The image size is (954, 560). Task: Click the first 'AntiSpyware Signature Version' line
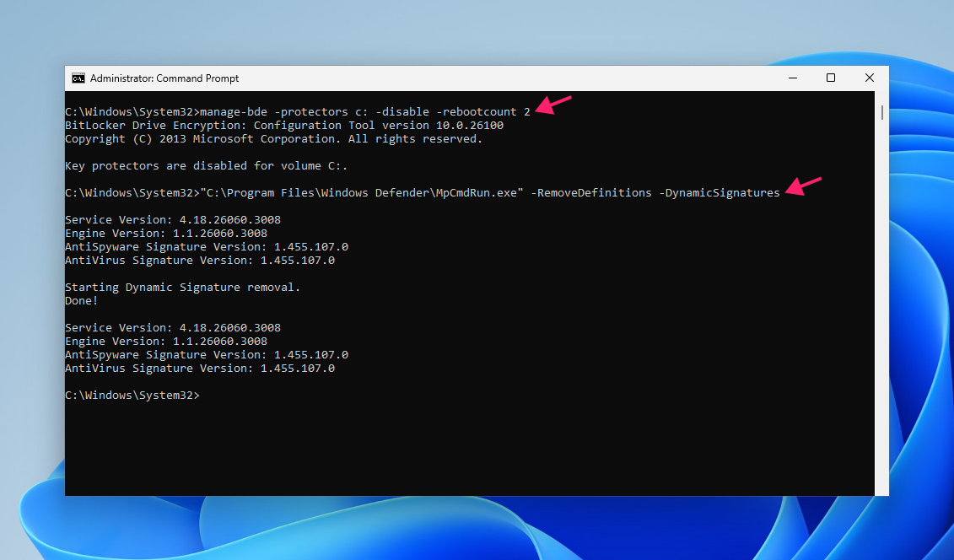click(x=207, y=247)
